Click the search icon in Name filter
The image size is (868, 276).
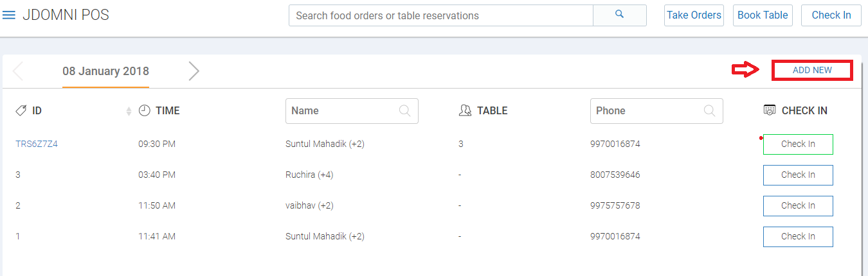[405, 110]
